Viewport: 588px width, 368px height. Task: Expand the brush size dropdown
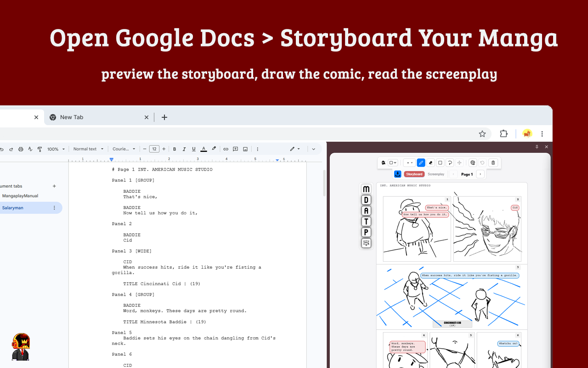coord(409,163)
